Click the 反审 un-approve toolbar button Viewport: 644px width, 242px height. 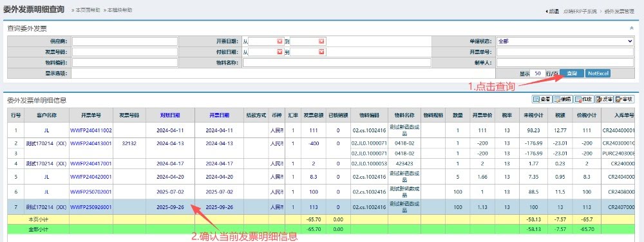pos(604,99)
